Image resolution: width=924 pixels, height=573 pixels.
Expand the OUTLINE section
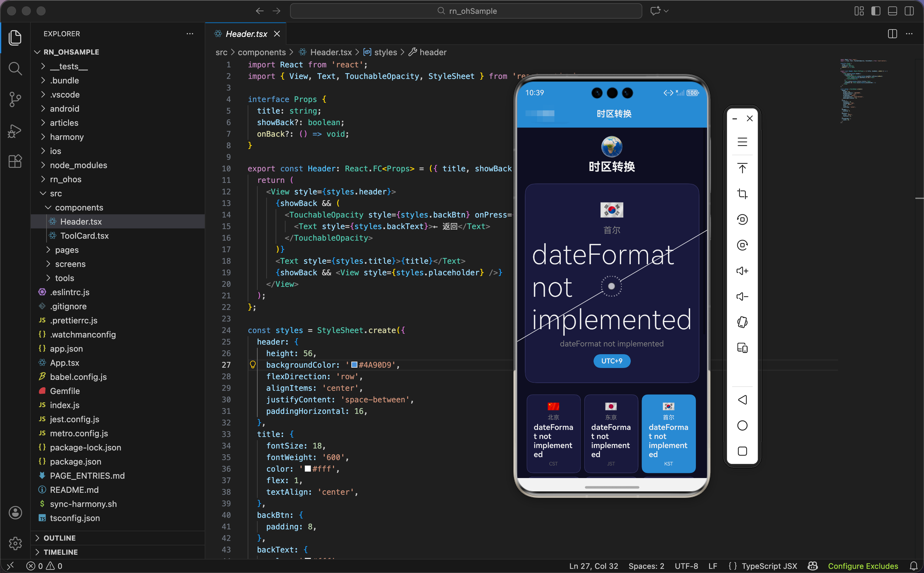[59, 538]
